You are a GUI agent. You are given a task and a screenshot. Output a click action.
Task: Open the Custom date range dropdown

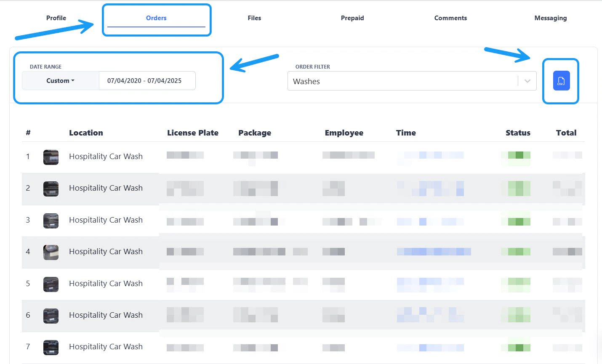(x=60, y=81)
